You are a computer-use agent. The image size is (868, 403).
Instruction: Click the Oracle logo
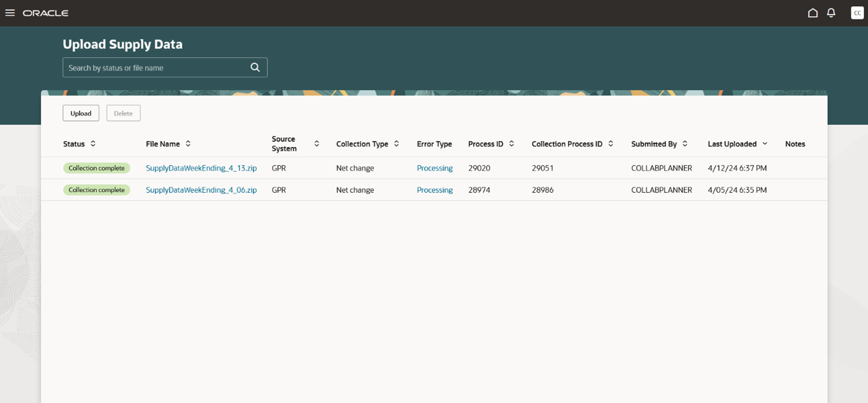[46, 13]
